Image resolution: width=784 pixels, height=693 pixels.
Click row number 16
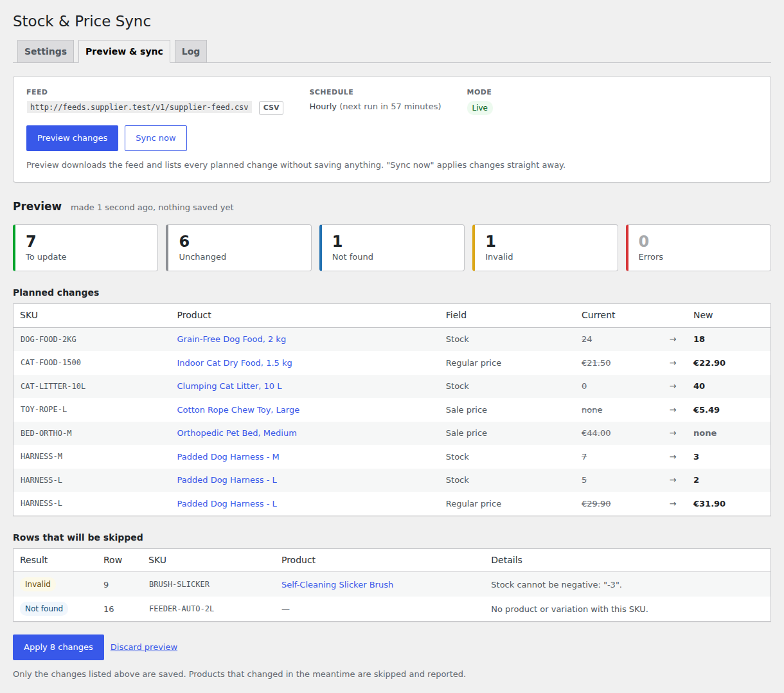[109, 609]
